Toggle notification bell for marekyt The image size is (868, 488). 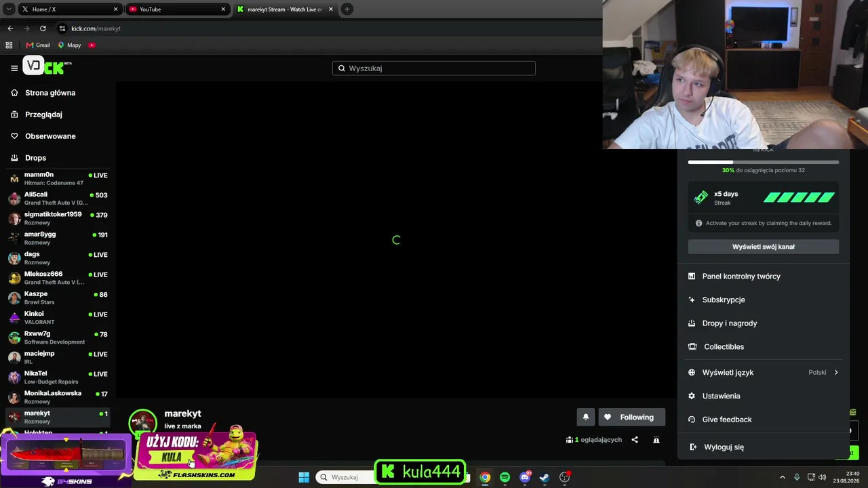[x=586, y=418]
